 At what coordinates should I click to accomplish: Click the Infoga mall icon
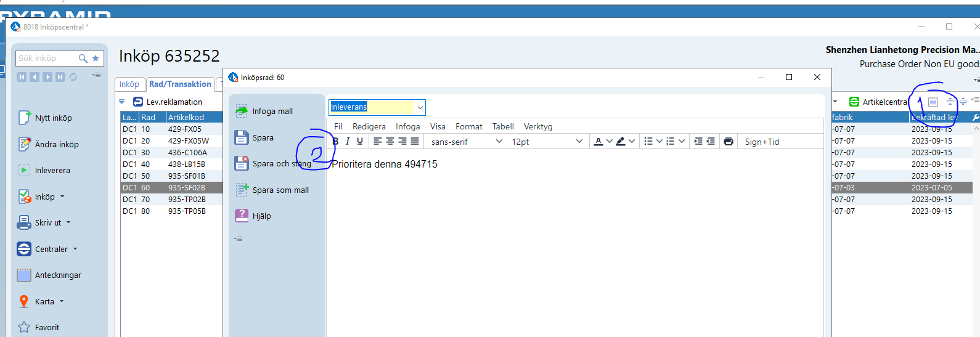[x=241, y=111]
